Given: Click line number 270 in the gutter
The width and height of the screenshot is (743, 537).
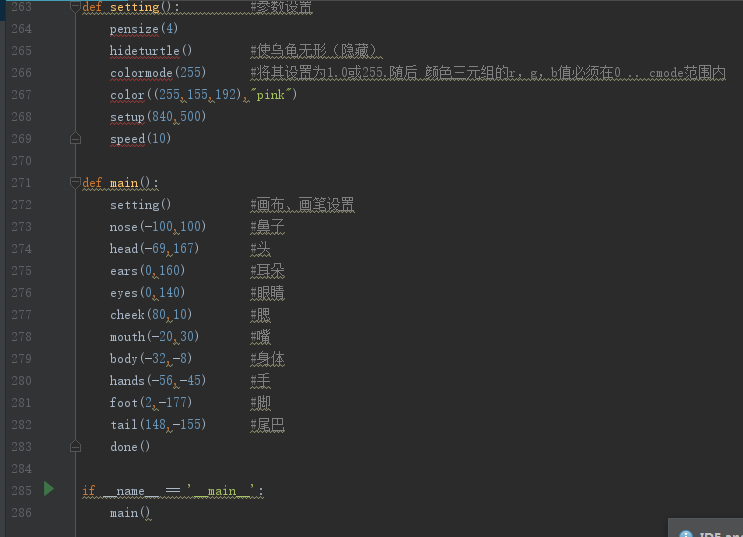Looking at the screenshot, I should click(x=21, y=161).
